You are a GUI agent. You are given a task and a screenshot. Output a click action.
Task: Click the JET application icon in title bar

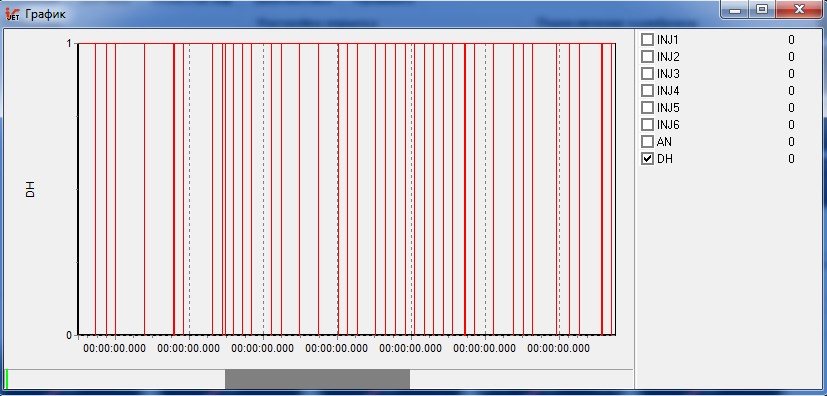[x=12, y=14]
